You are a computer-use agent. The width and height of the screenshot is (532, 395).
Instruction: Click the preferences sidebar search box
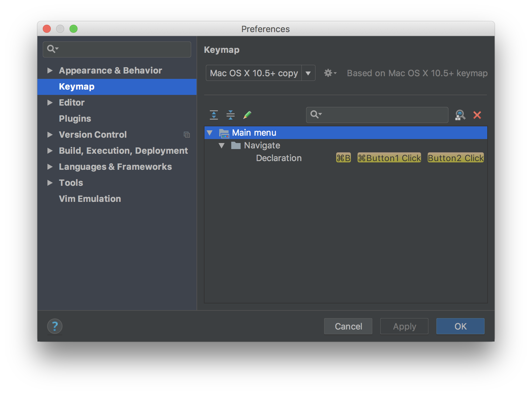[122, 49]
